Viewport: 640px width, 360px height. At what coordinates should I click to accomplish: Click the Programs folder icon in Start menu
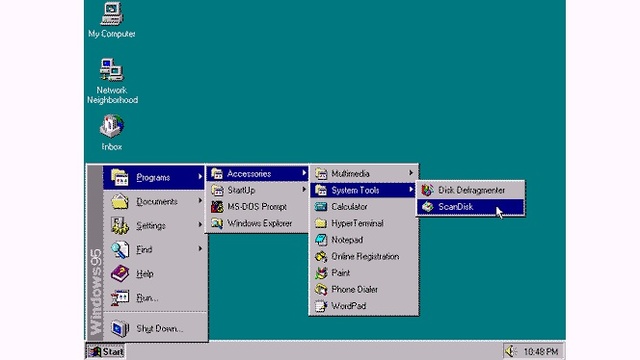(120, 178)
